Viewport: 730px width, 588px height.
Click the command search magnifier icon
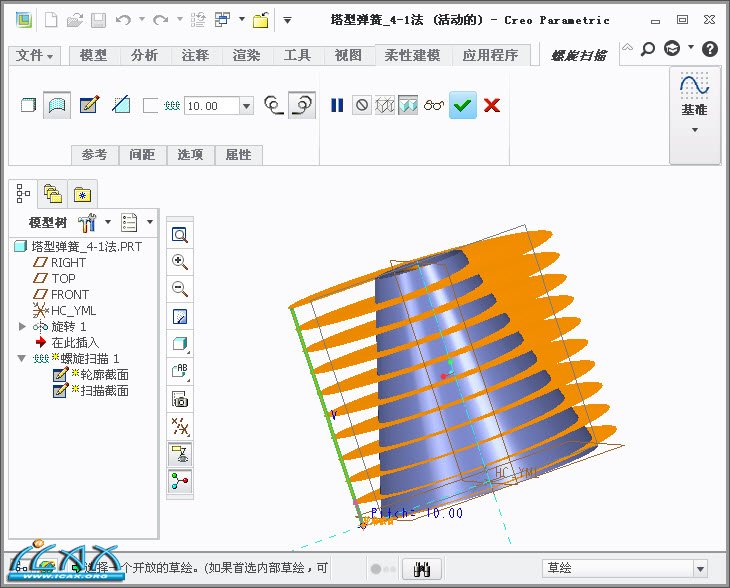(x=648, y=48)
